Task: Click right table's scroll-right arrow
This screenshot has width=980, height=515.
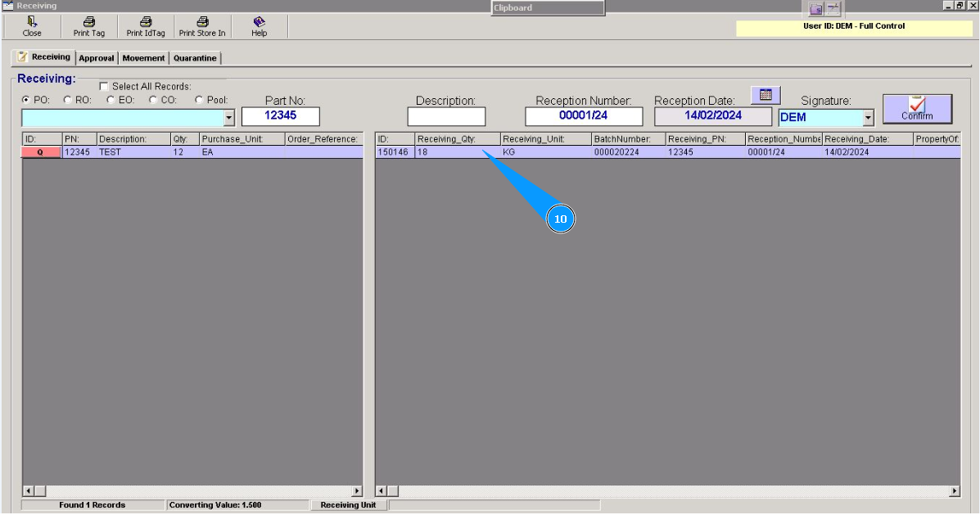Action: pos(955,491)
